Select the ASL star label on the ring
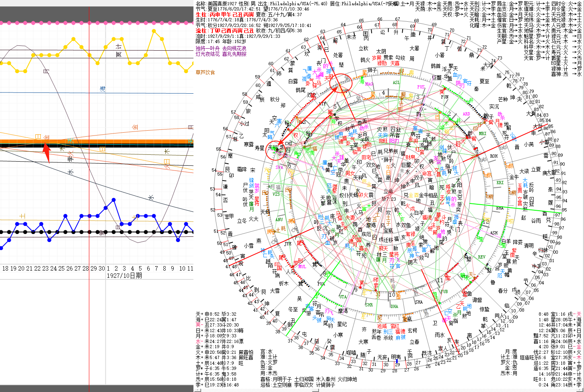Screen dimensions: 584x392 (396, 83)
